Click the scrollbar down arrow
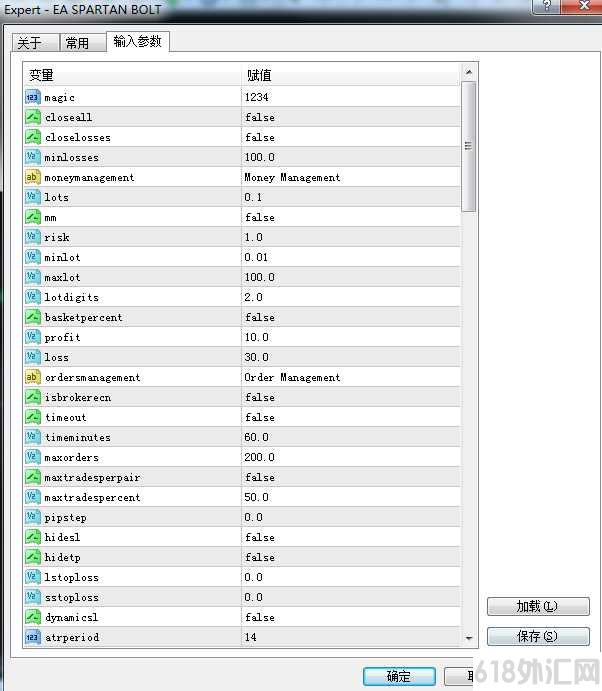 pos(469,638)
